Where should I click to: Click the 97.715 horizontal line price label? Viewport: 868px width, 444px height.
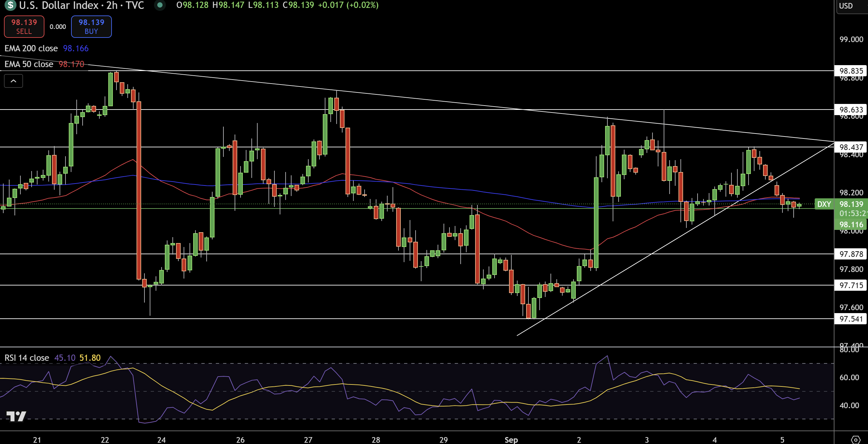pyautogui.click(x=851, y=285)
